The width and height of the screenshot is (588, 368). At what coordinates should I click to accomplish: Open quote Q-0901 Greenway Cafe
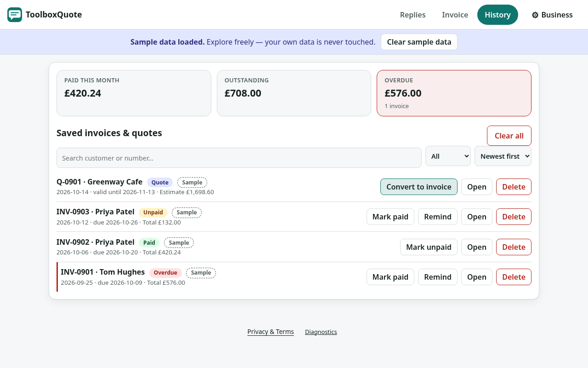(477, 187)
